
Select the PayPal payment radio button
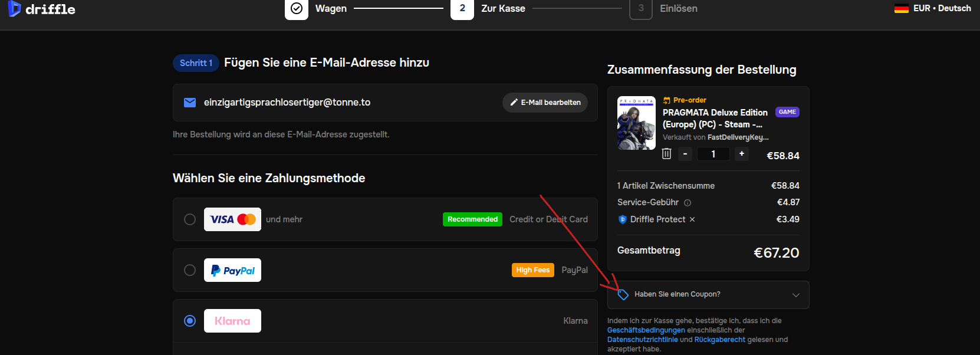pos(190,270)
